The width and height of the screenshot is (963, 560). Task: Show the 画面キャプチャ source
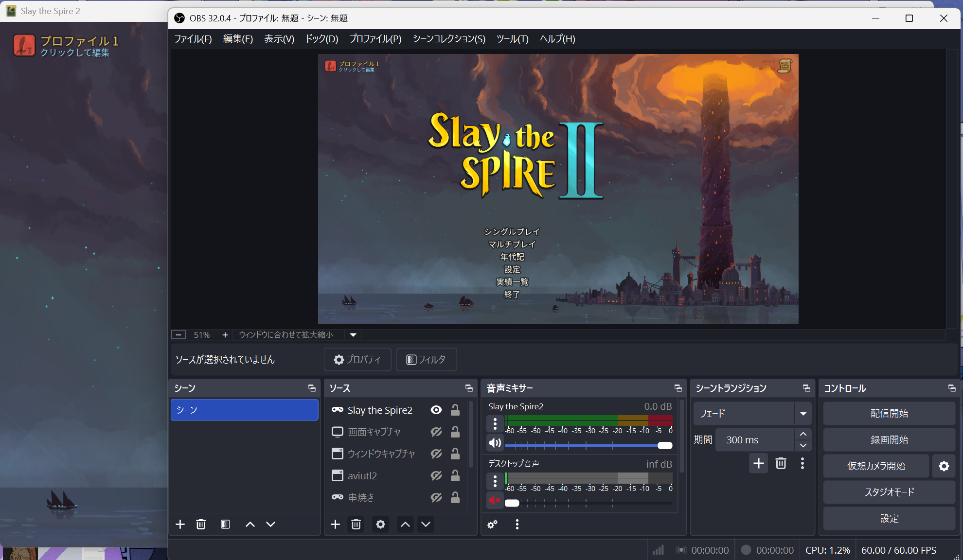pos(436,432)
